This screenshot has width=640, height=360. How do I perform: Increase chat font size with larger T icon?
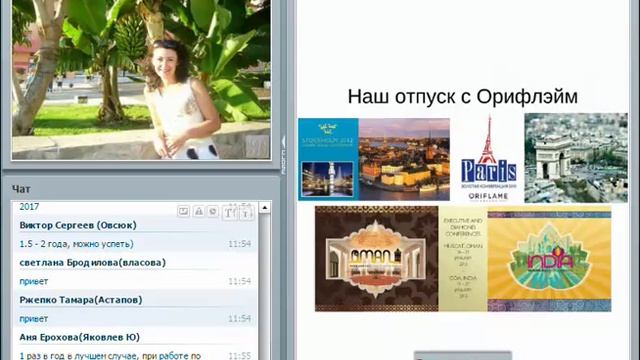(x=230, y=213)
